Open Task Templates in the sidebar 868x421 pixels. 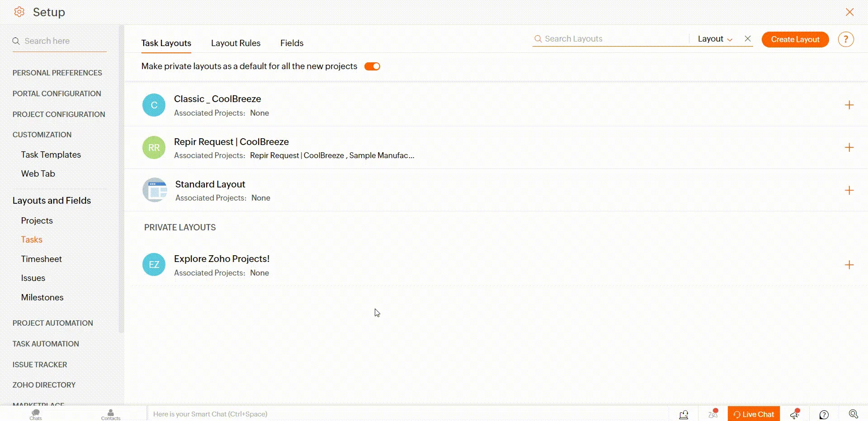coord(51,154)
